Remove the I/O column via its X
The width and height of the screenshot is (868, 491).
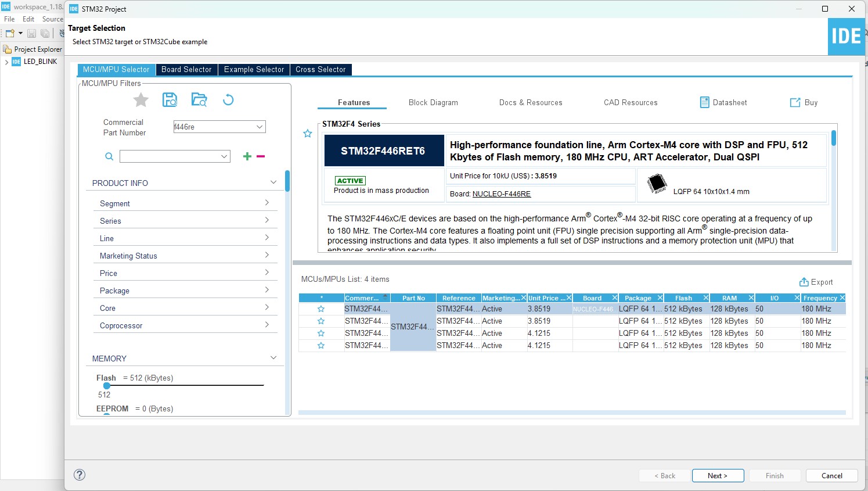(797, 298)
